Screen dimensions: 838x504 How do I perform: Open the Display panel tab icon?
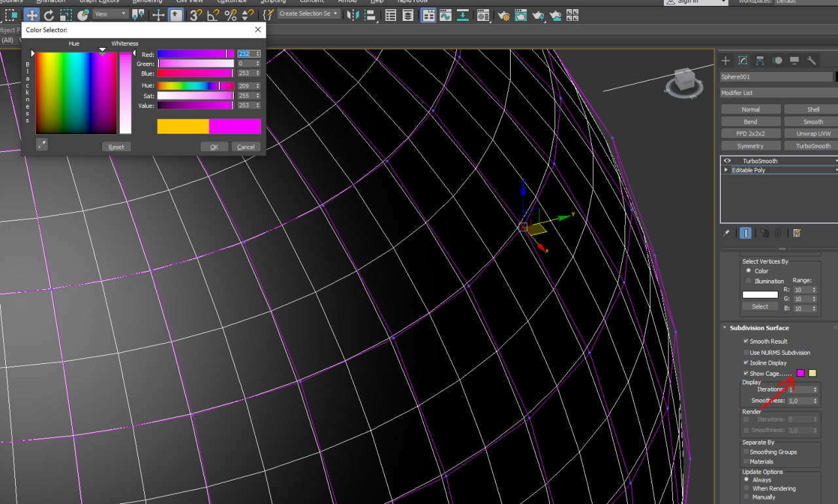794,60
